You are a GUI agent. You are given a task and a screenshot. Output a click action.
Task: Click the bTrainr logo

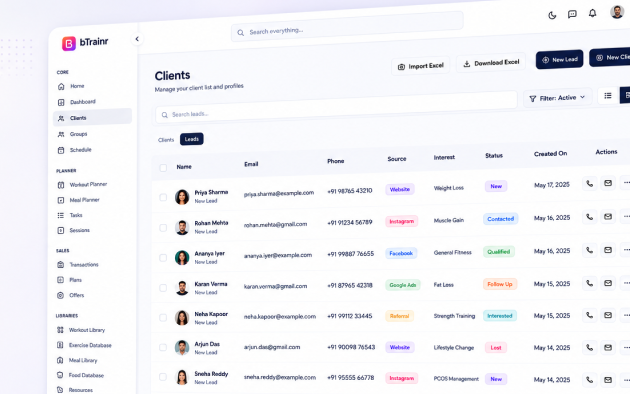85,43
